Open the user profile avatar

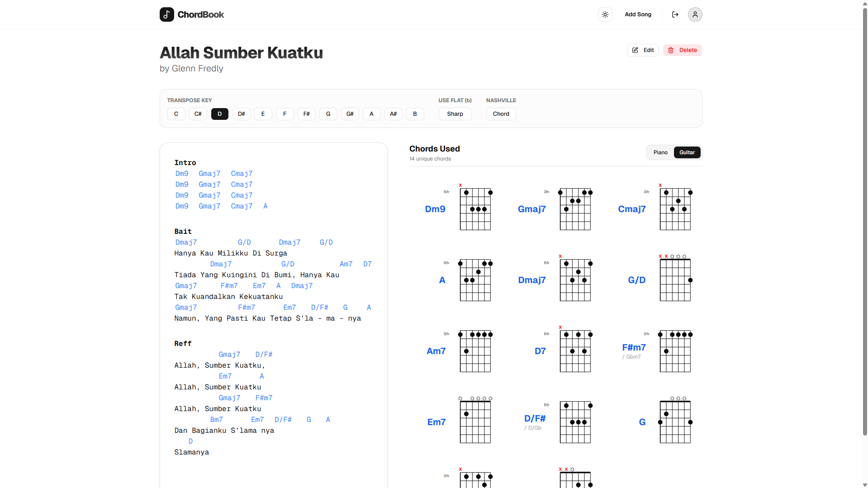695,14
